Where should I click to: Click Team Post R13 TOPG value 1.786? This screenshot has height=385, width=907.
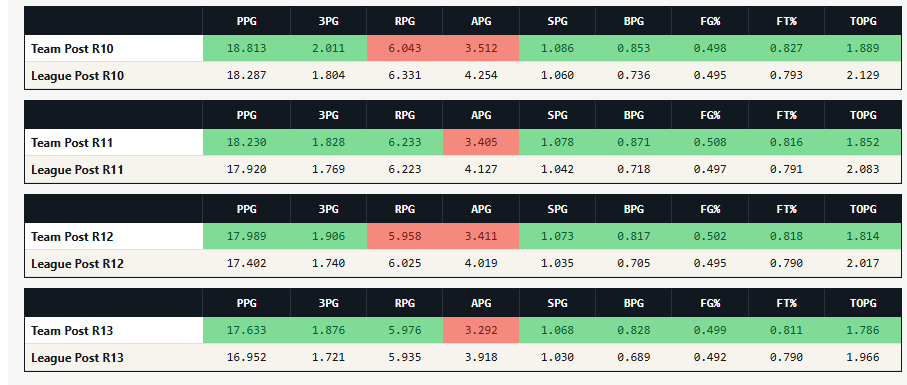click(863, 331)
